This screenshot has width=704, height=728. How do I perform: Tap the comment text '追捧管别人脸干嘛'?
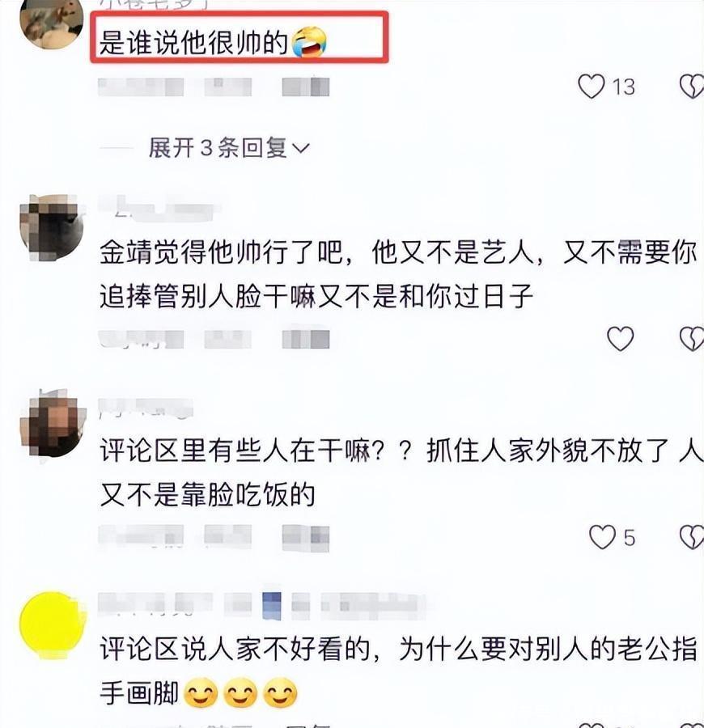[x=208, y=297]
